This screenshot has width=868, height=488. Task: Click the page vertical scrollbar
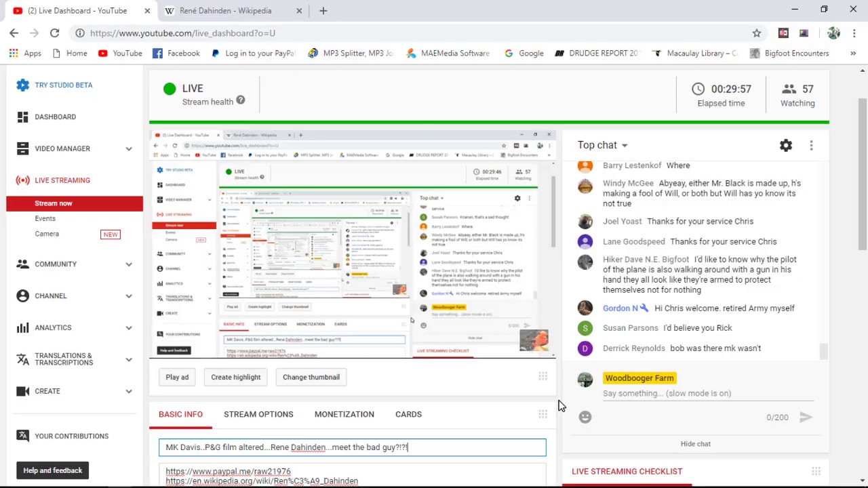863,175
